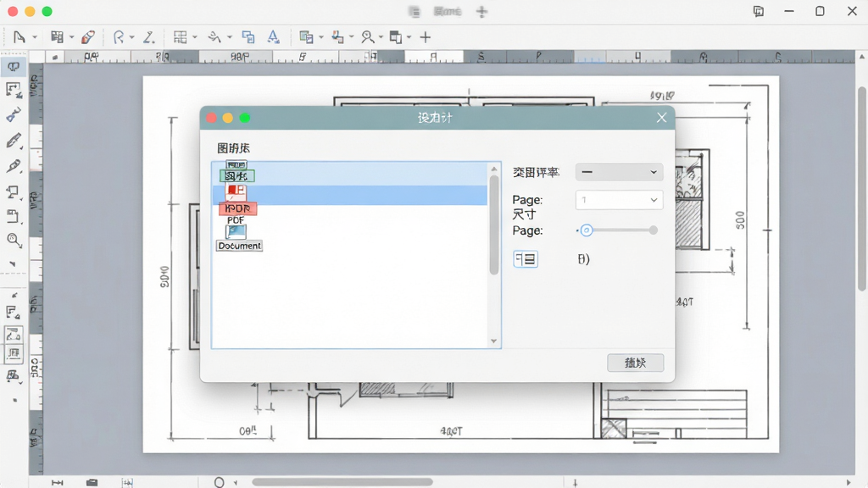Click the four-cell grid icon in the toolbar
This screenshot has height=488, width=868.
(x=180, y=37)
